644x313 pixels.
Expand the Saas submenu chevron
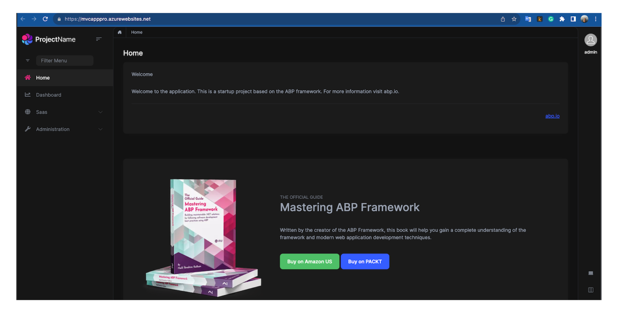coord(100,112)
